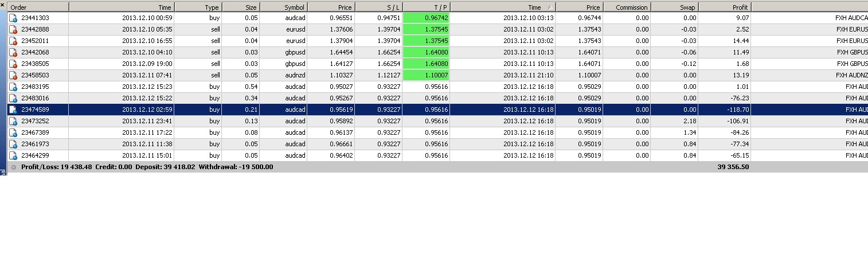Image resolution: width=868 pixels, height=258 pixels.
Task: Sort by the Commission column header
Action: coord(627,7)
